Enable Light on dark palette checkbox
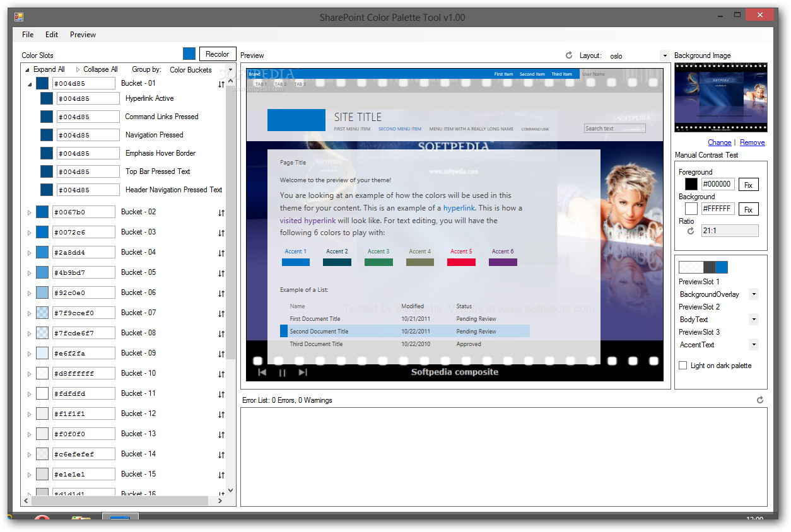791x532 pixels. (683, 366)
